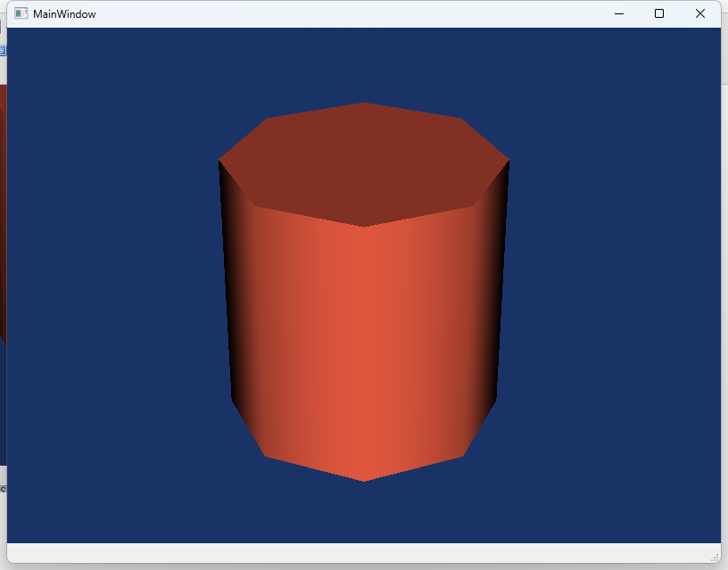The height and width of the screenshot is (570, 728).
Task: Click the MainWindow title text
Action: tap(64, 14)
